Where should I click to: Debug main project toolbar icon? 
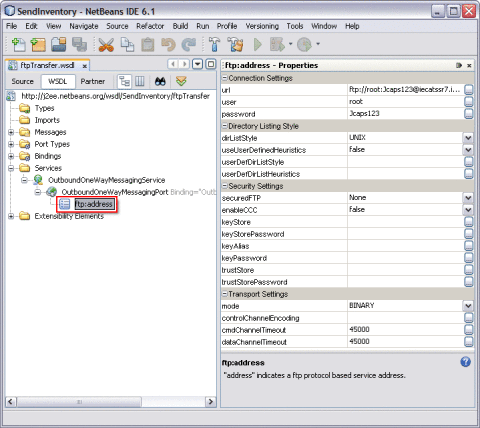277,44
